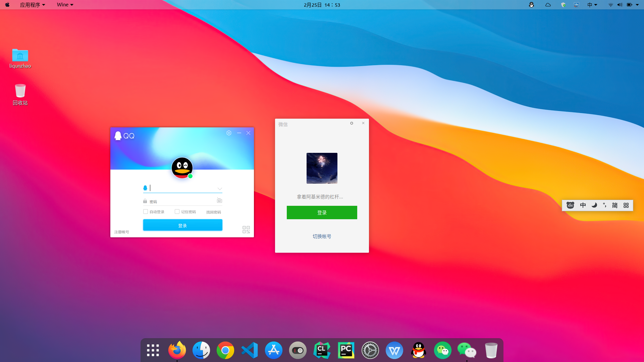This screenshot has height=362, width=644.
Task: Open Firefox from the dock
Action: [177, 350]
